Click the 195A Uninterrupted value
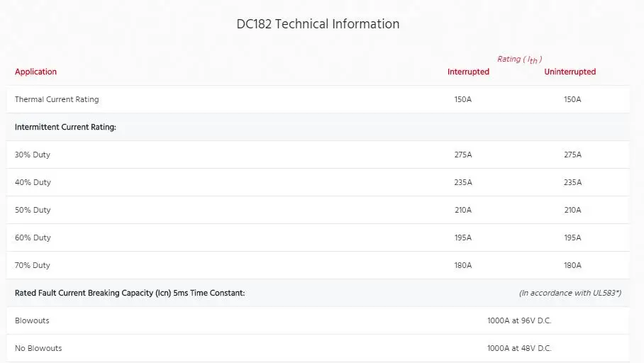This screenshot has height=363, width=644. click(572, 238)
